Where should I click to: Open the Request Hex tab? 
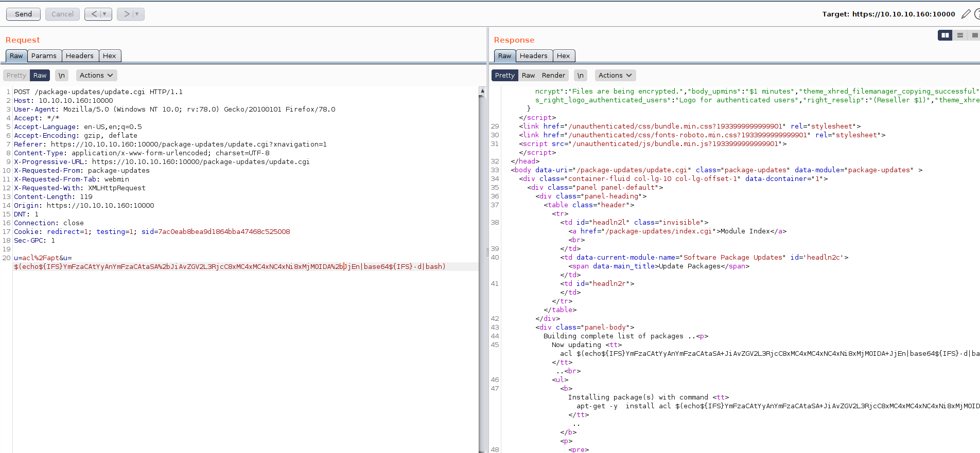pyautogui.click(x=109, y=56)
